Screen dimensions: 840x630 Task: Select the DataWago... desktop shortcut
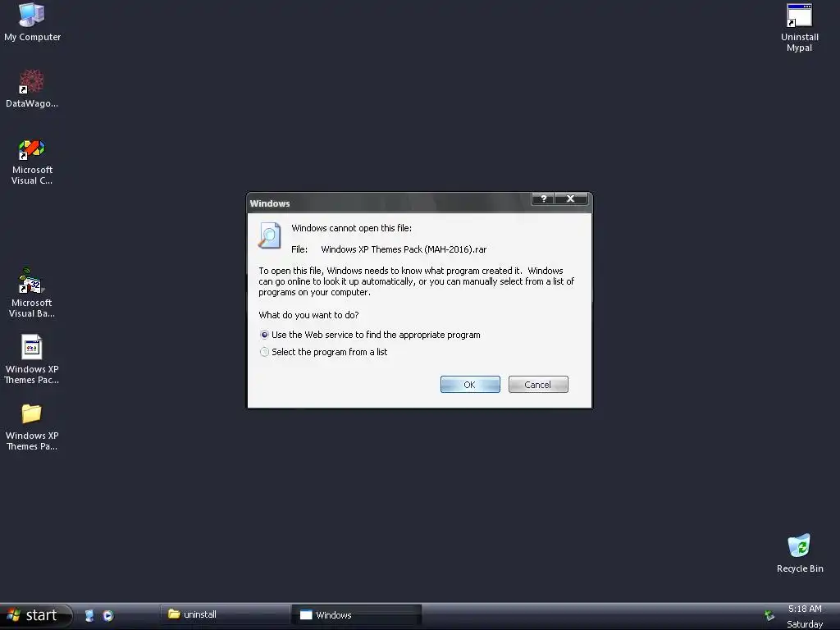(32, 89)
